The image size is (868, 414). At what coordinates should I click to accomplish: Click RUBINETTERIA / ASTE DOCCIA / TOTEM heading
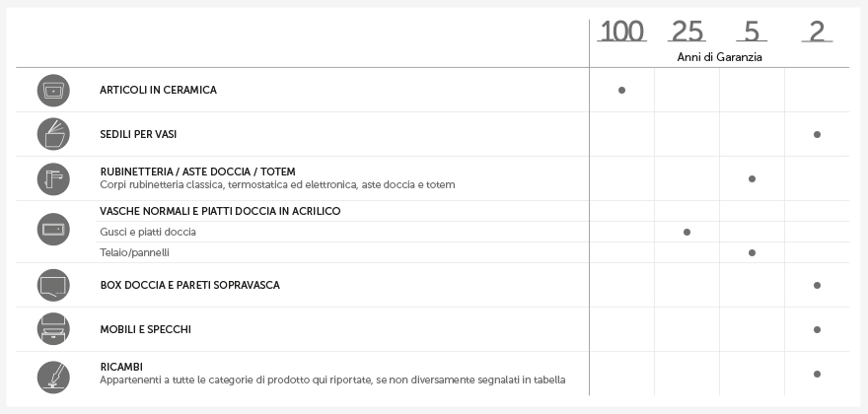click(x=197, y=172)
